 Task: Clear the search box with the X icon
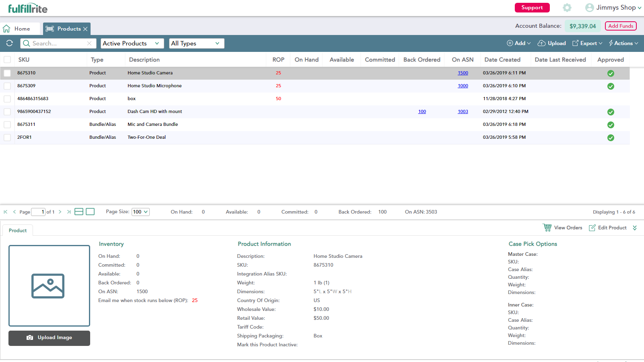(x=89, y=43)
